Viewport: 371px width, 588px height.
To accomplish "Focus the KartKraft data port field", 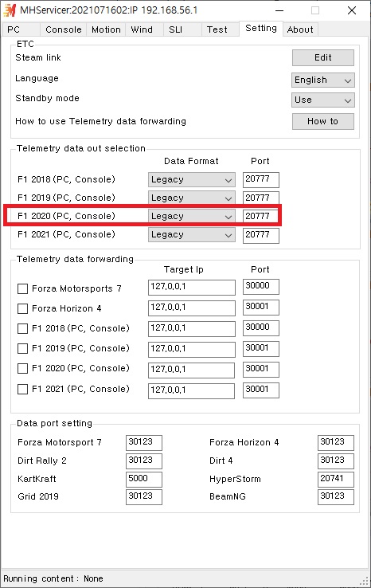I will pos(144,480).
